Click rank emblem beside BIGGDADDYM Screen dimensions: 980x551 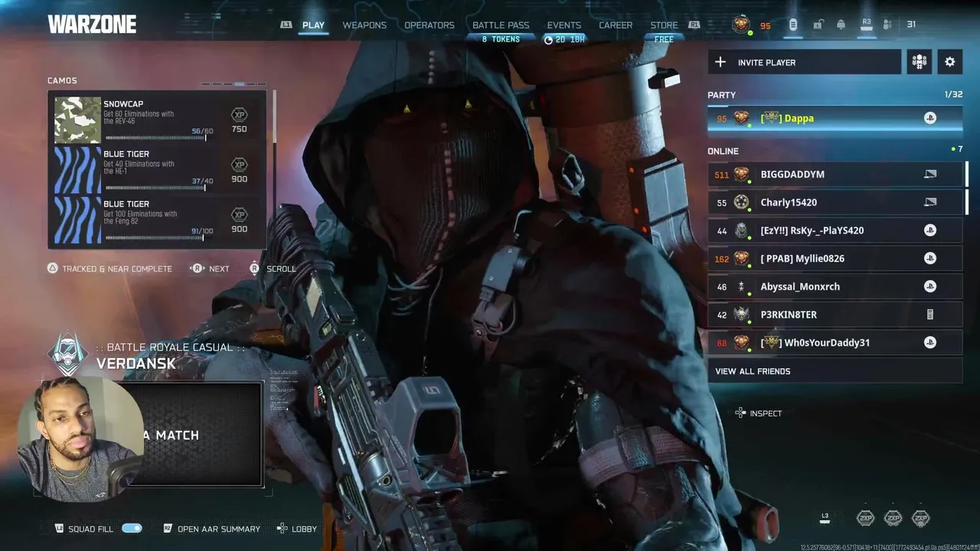(x=741, y=174)
